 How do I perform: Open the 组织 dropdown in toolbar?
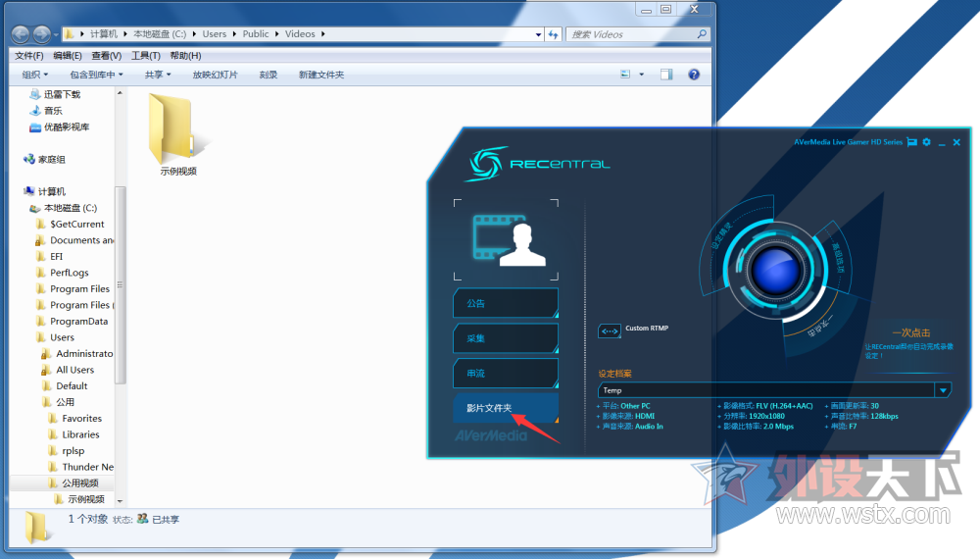35,75
